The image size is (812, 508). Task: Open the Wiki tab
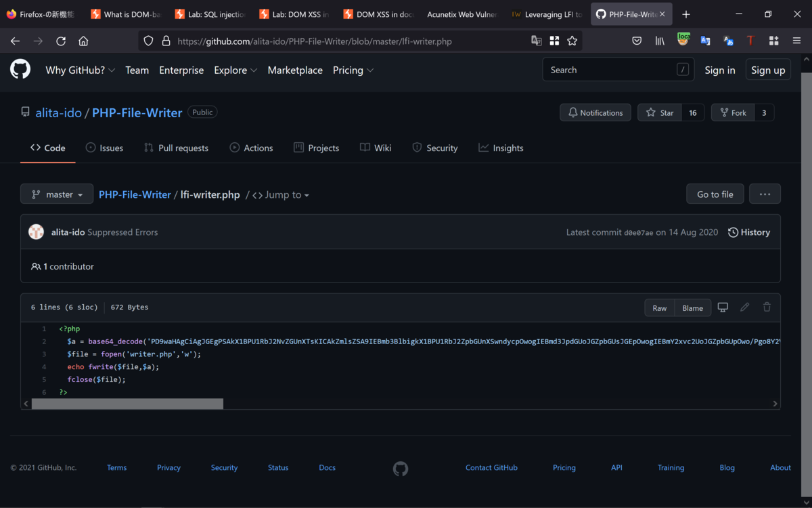(x=376, y=148)
